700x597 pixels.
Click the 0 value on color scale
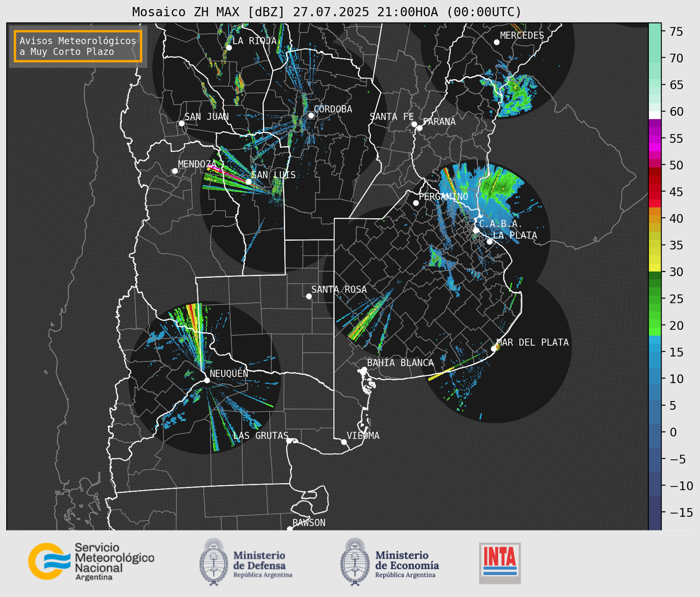[673, 432]
